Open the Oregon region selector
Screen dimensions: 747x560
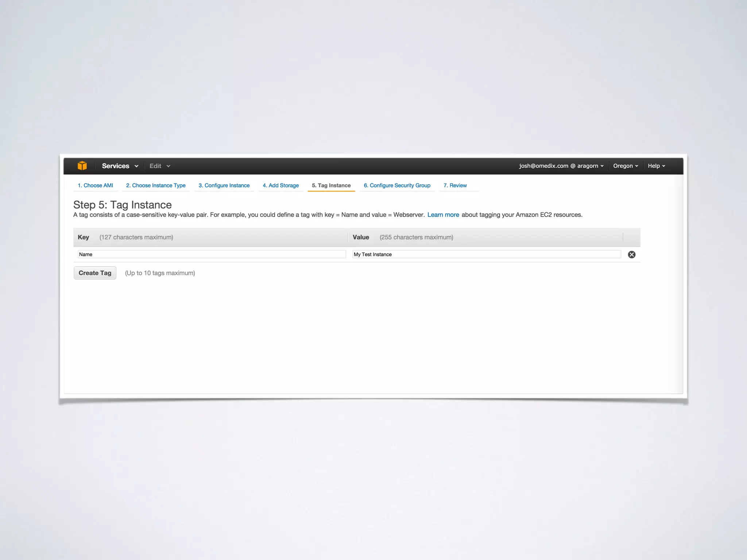[x=625, y=166]
